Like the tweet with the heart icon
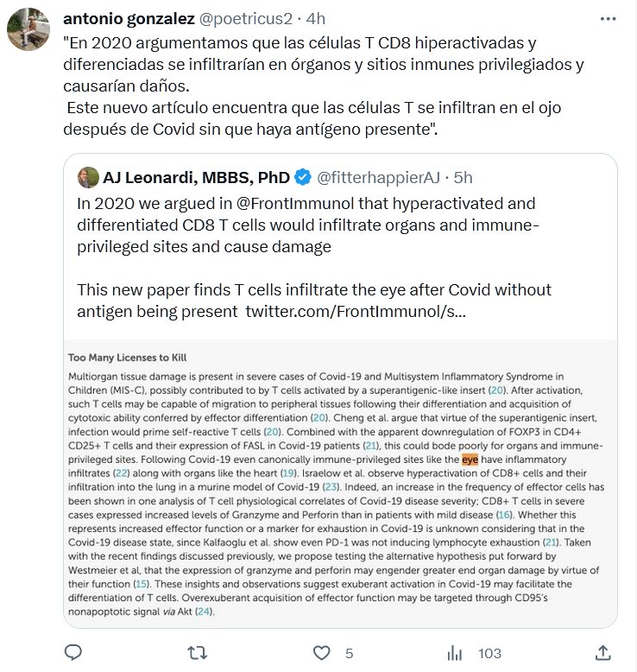This screenshot has height=672, width=637. tap(322, 651)
